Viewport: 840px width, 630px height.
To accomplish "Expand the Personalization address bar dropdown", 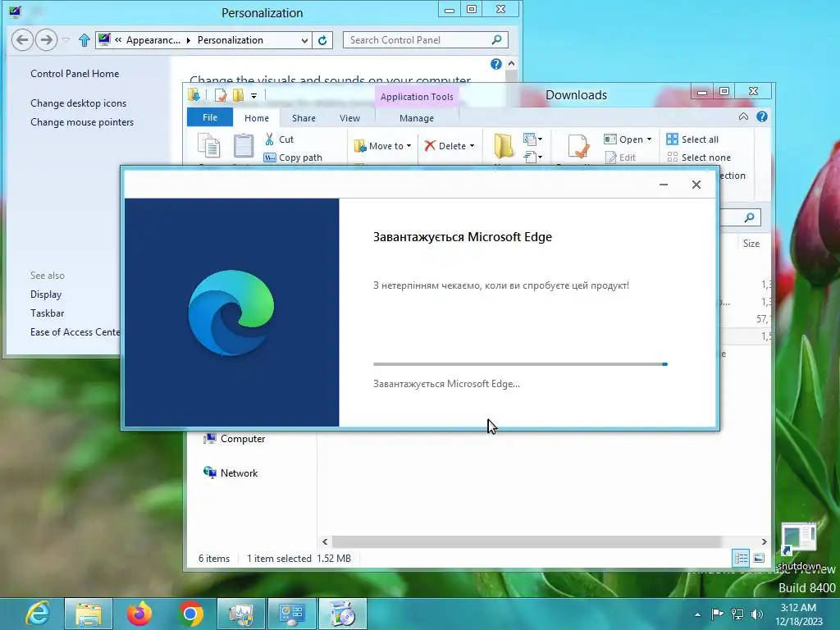I will [x=304, y=40].
